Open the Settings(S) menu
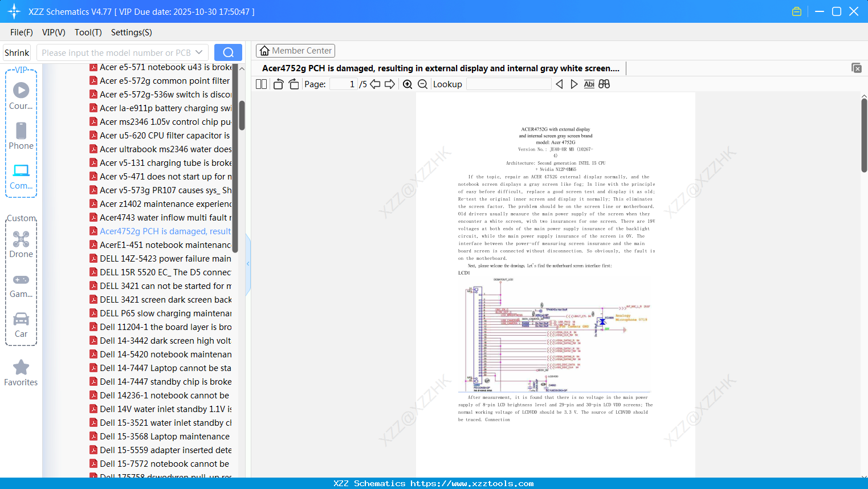868x489 pixels. point(132,32)
